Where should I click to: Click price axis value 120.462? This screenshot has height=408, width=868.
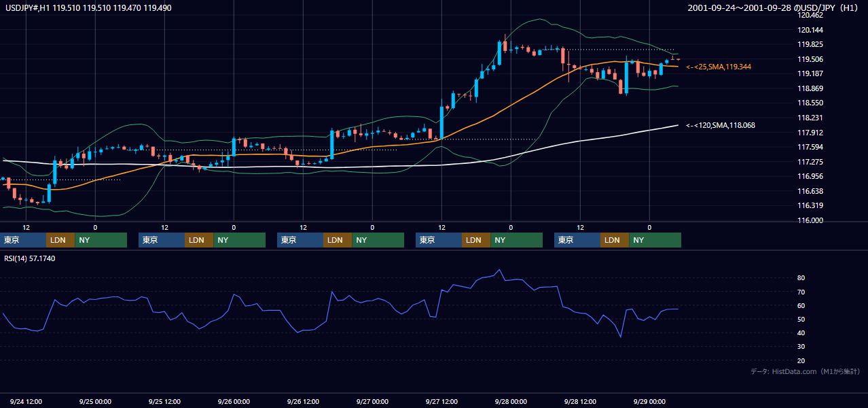click(811, 15)
